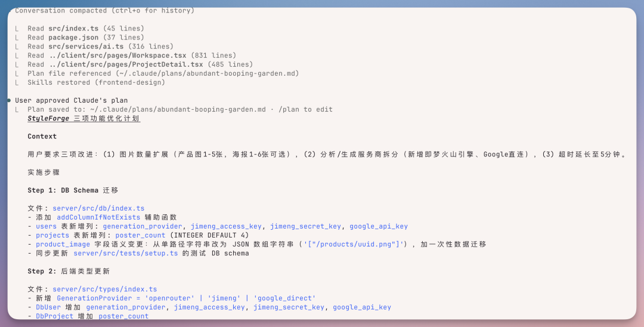
Task: Click the 'GenerationProvider = 'openrouter'' type definition
Action: click(126, 298)
